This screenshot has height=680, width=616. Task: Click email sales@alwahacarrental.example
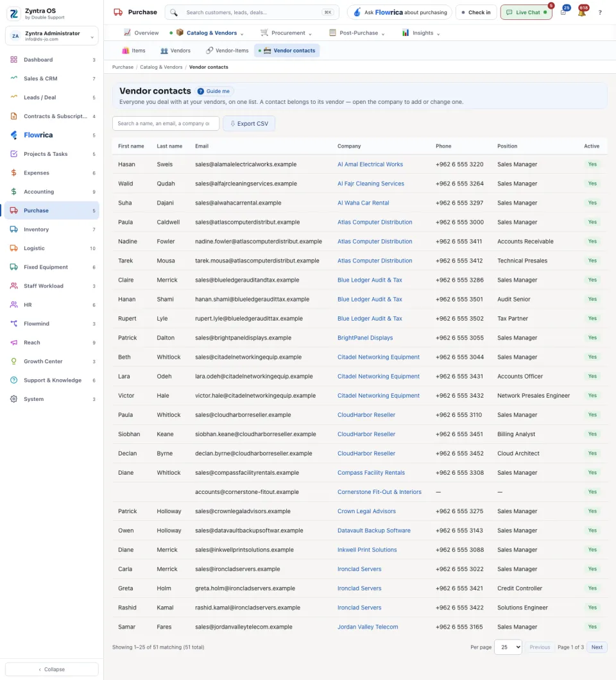coord(238,203)
